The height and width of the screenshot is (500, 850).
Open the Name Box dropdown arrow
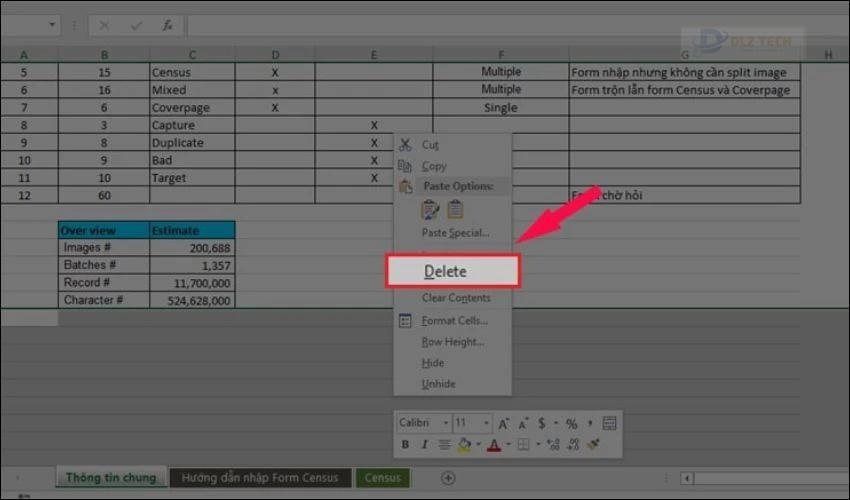point(51,25)
